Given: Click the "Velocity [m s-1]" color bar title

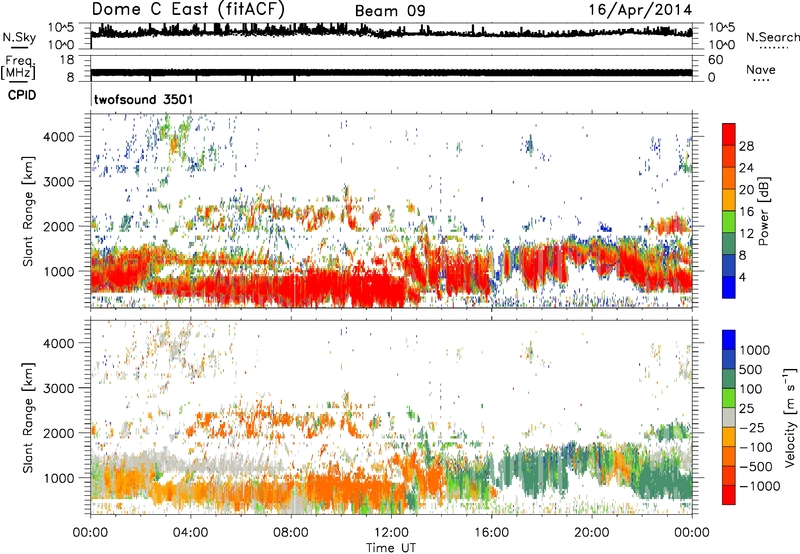Looking at the screenshot, I should point(790,417).
